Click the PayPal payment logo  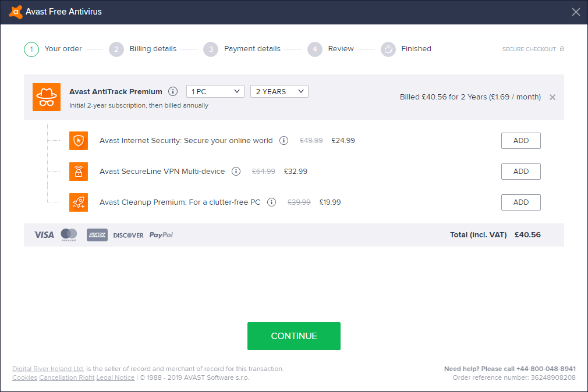pyautogui.click(x=161, y=235)
